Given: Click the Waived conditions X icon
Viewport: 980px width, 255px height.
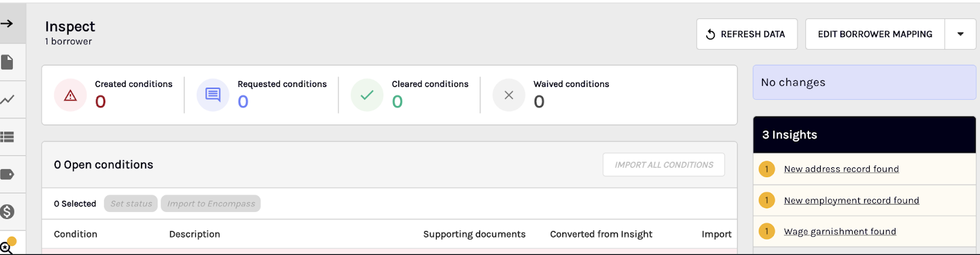Looking at the screenshot, I should click(508, 95).
